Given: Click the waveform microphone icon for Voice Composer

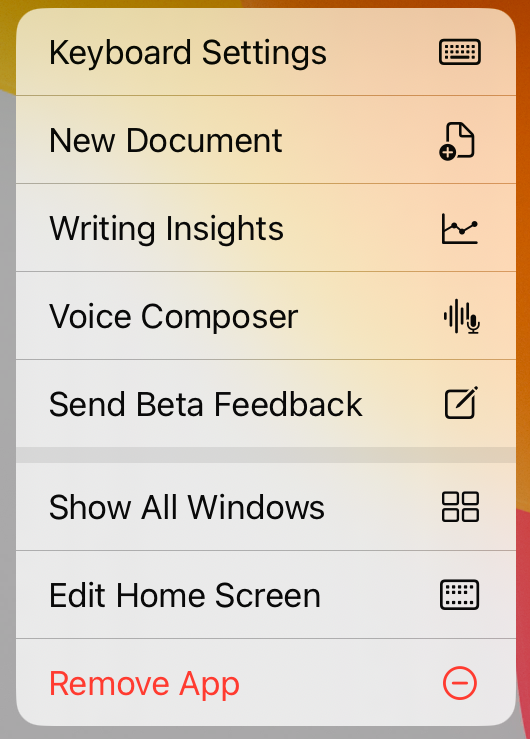Looking at the screenshot, I should coord(462,316).
